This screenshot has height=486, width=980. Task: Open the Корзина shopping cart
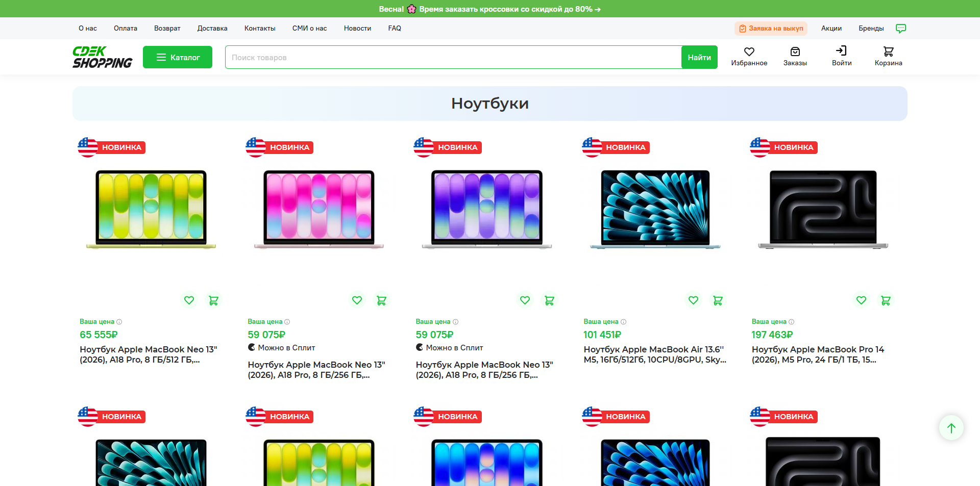point(888,57)
